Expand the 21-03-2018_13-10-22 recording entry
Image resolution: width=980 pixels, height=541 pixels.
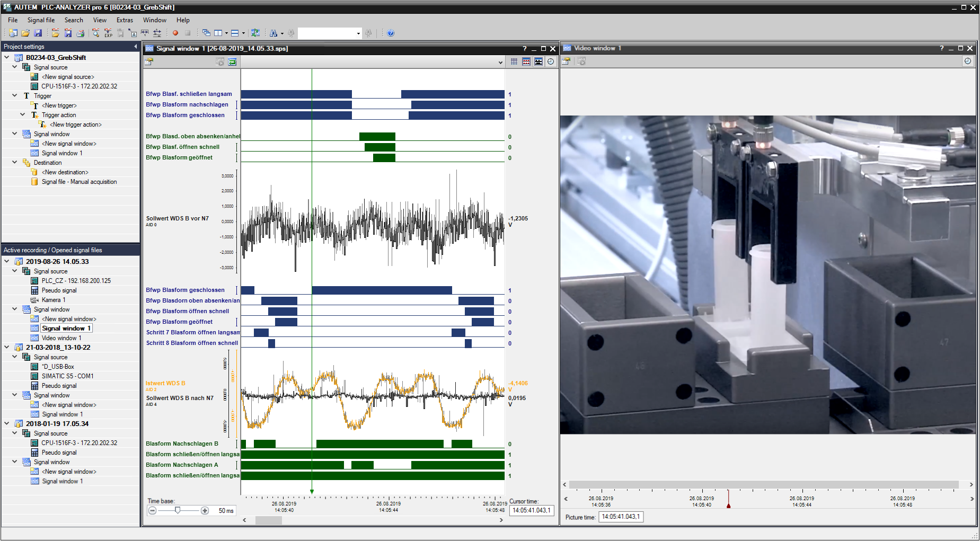6,347
